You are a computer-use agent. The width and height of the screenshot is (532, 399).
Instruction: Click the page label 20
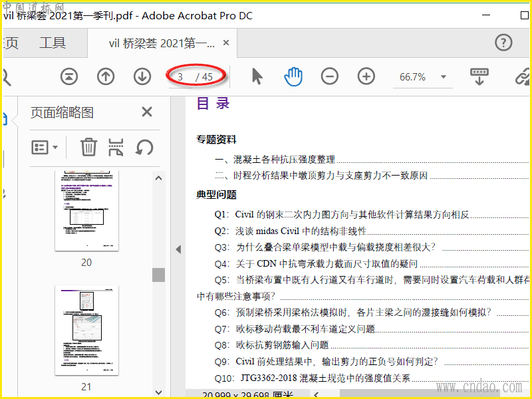pyautogui.click(x=86, y=263)
